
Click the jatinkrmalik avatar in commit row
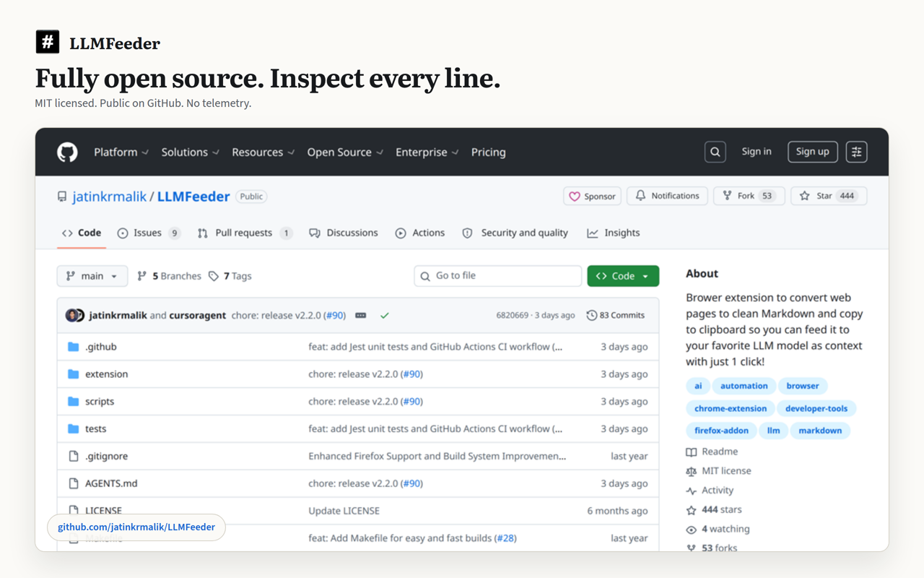[x=71, y=316]
